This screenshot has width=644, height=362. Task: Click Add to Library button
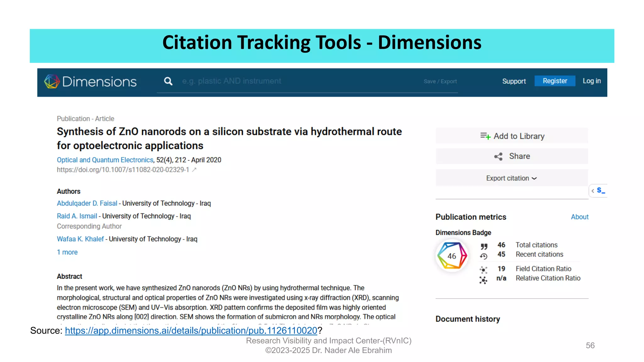pos(512,136)
